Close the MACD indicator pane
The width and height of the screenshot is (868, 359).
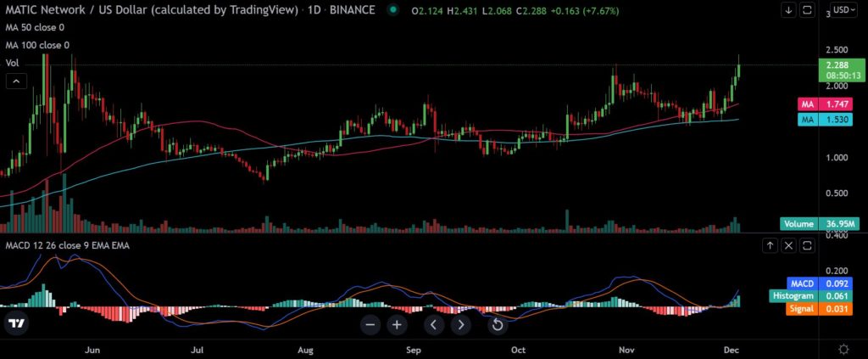point(789,245)
